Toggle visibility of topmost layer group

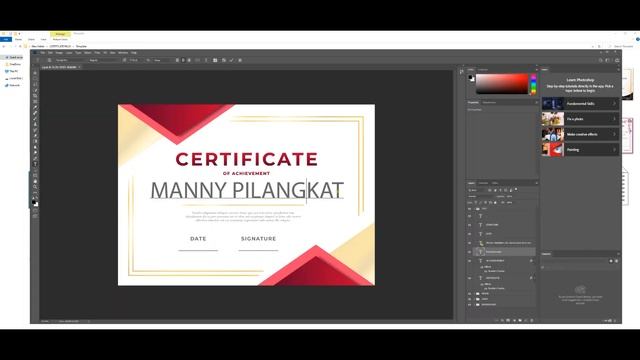[x=469, y=209]
